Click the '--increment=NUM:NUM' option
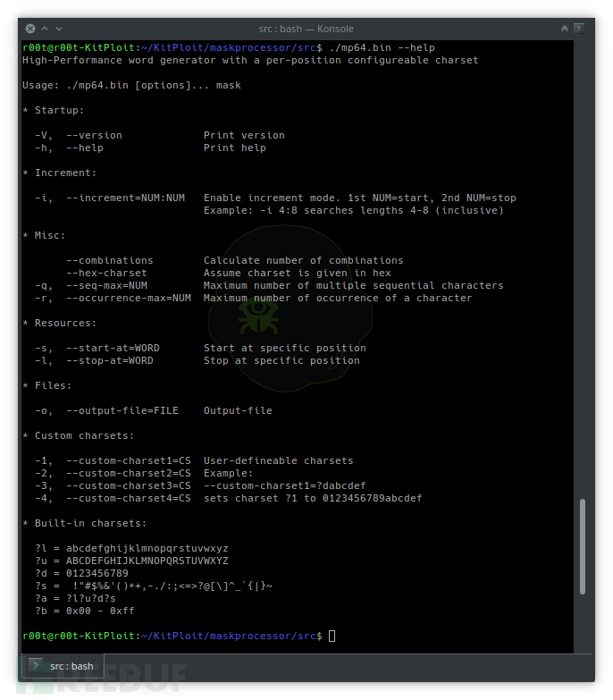Screen dimensions: 613x700 [125, 198]
